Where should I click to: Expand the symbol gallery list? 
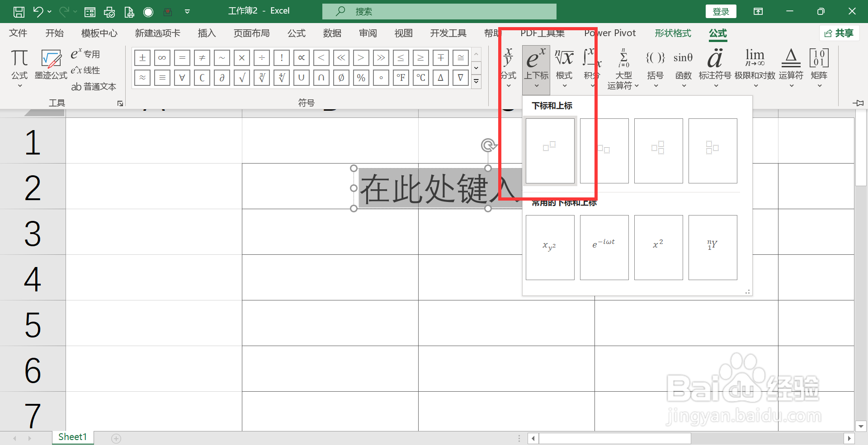coord(476,82)
